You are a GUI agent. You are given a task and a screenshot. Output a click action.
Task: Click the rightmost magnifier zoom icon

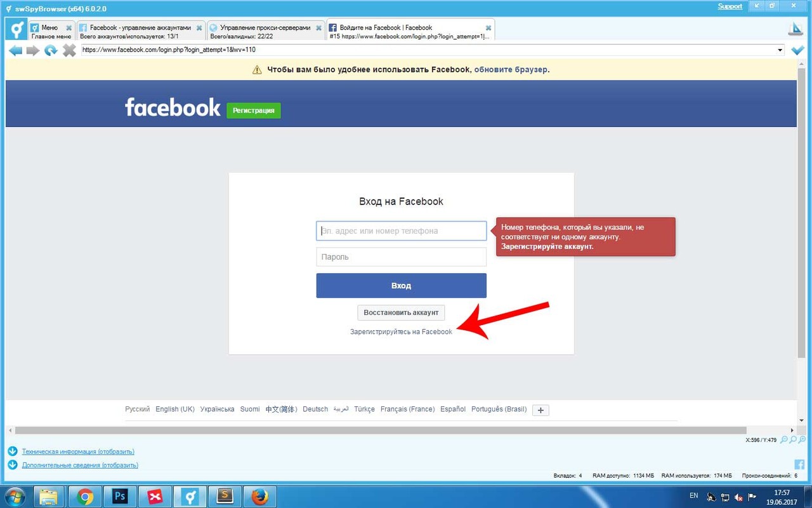(802, 439)
